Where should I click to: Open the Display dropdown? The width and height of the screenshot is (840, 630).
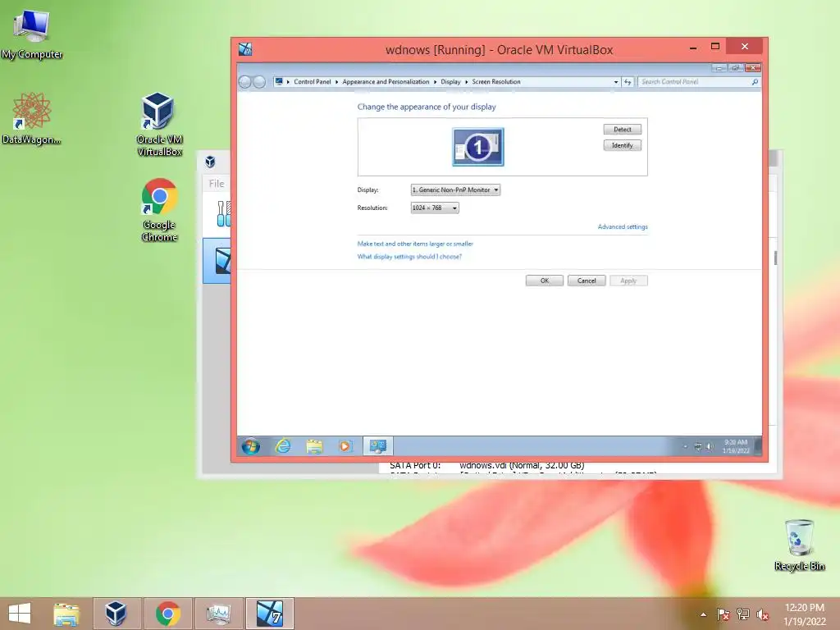(x=455, y=189)
